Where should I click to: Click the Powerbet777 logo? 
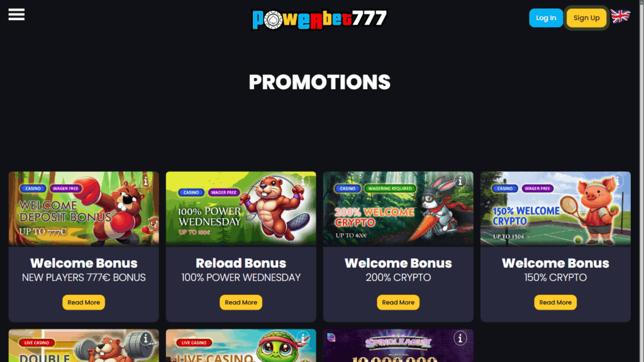pyautogui.click(x=319, y=19)
